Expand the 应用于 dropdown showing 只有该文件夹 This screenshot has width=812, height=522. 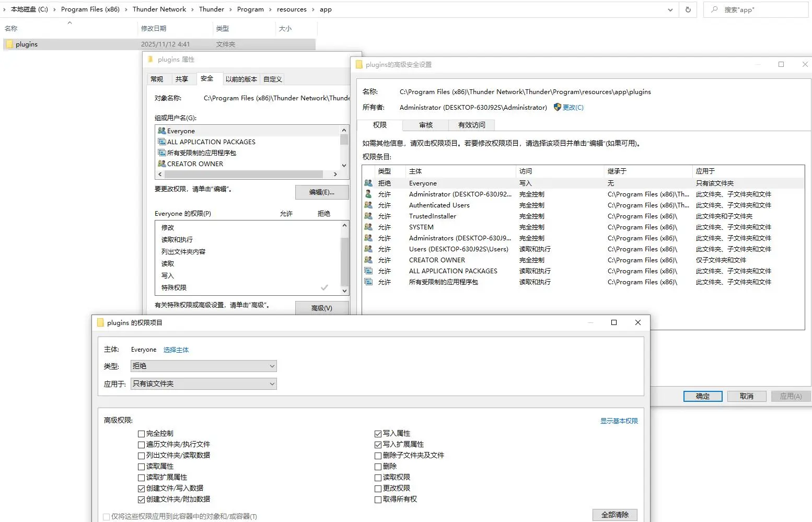point(203,384)
